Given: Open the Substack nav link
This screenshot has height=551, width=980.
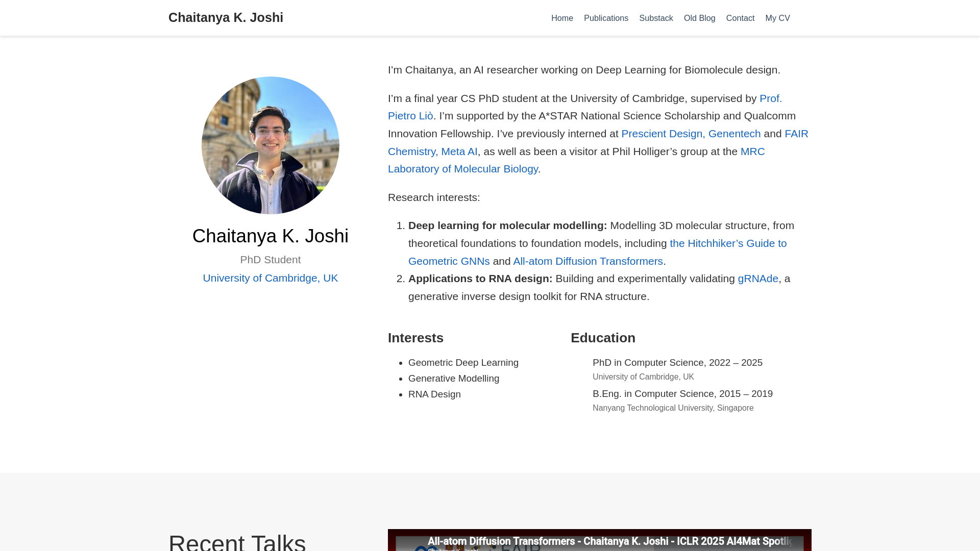Looking at the screenshot, I should coord(656,18).
